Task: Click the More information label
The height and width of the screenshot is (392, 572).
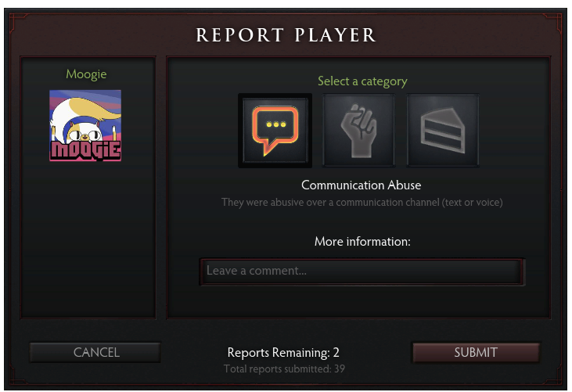Action: 362,242
